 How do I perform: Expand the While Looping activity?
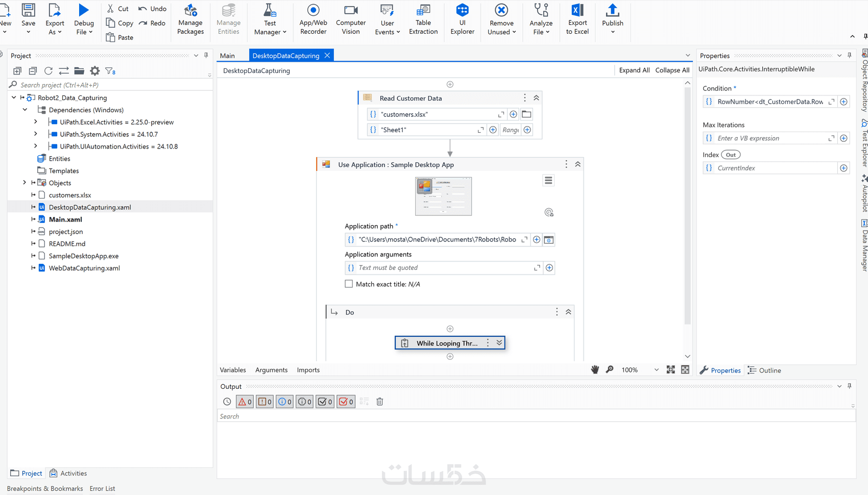click(x=499, y=343)
